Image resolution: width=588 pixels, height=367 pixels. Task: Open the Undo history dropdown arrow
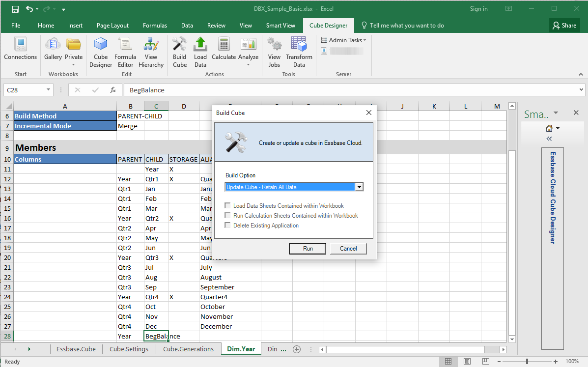pos(37,9)
